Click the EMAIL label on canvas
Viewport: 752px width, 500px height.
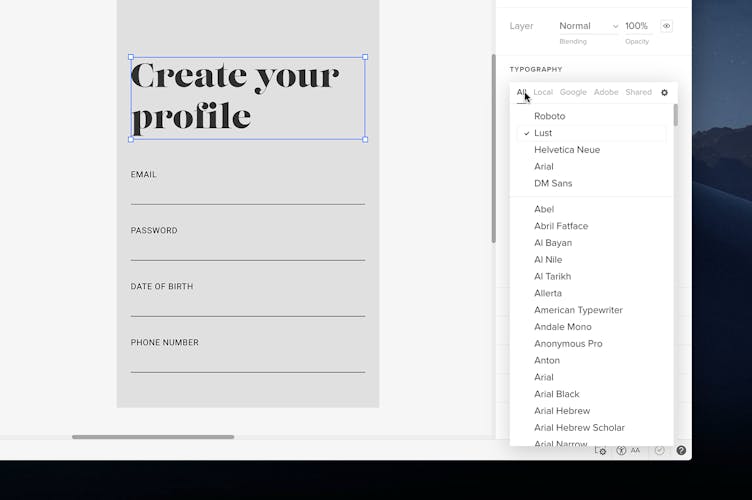click(x=143, y=174)
